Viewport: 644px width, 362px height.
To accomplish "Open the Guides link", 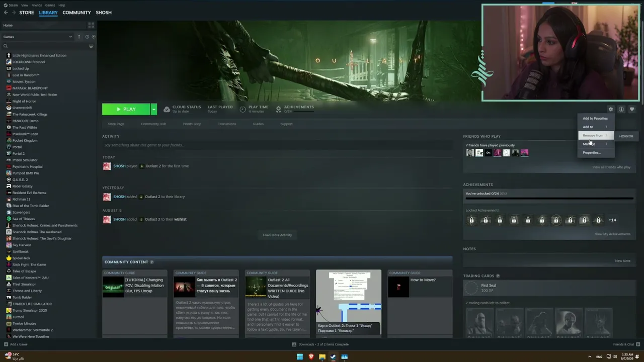I will (258, 124).
